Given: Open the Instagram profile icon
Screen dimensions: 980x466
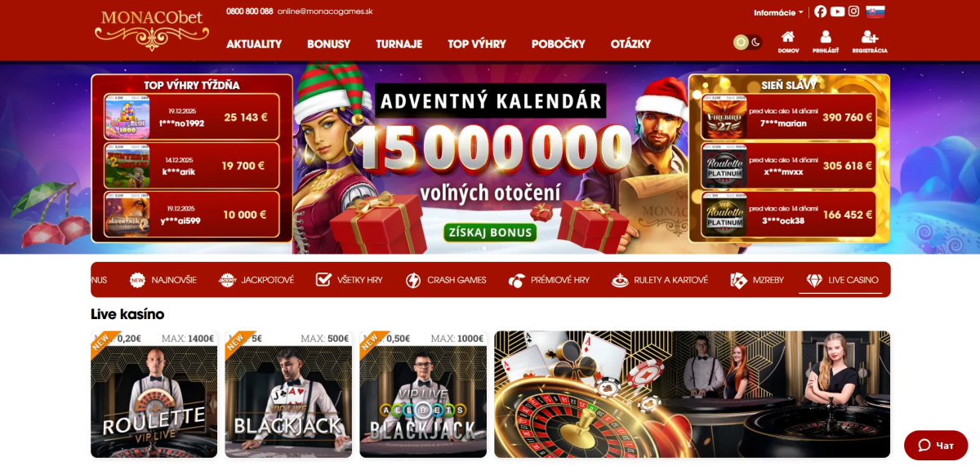Looking at the screenshot, I should [x=853, y=11].
